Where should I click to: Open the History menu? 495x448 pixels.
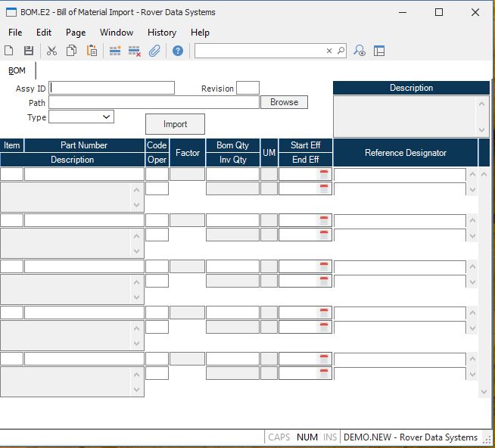(161, 33)
